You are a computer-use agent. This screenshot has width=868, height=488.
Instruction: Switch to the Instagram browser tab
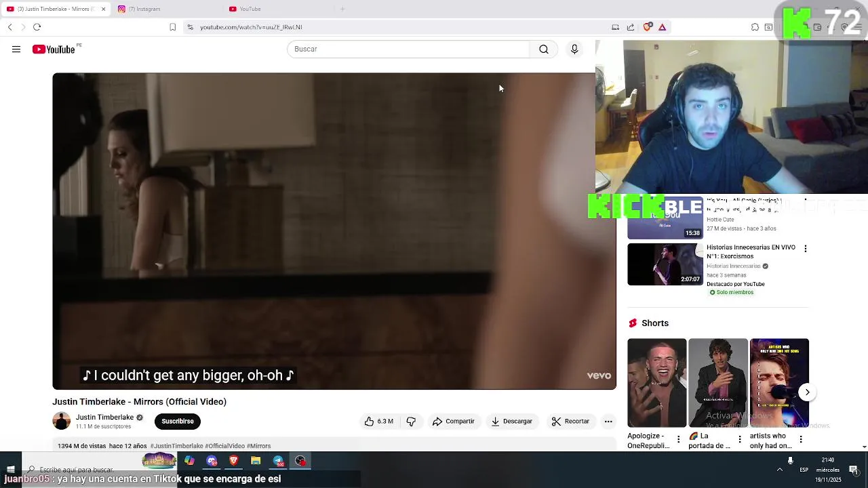(166, 9)
